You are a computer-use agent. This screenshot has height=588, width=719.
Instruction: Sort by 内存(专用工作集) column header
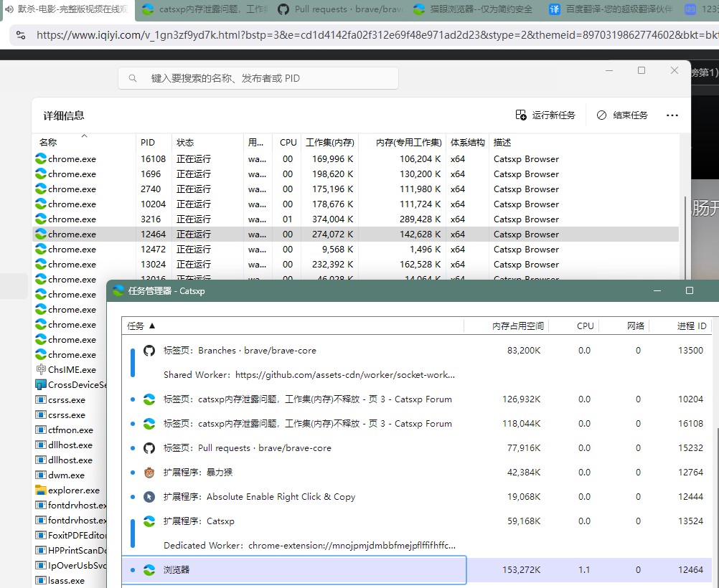pos(403,142)
